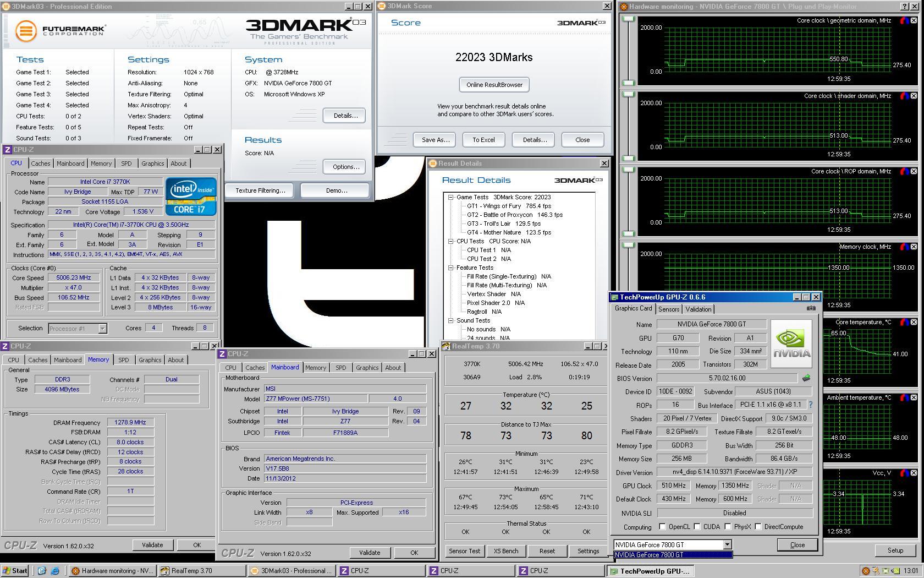Click the Futuremark Corporation logo

point(59,31)
